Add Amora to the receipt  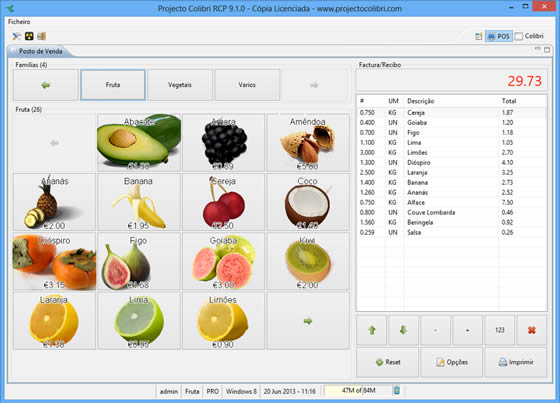tap(224, 143)
